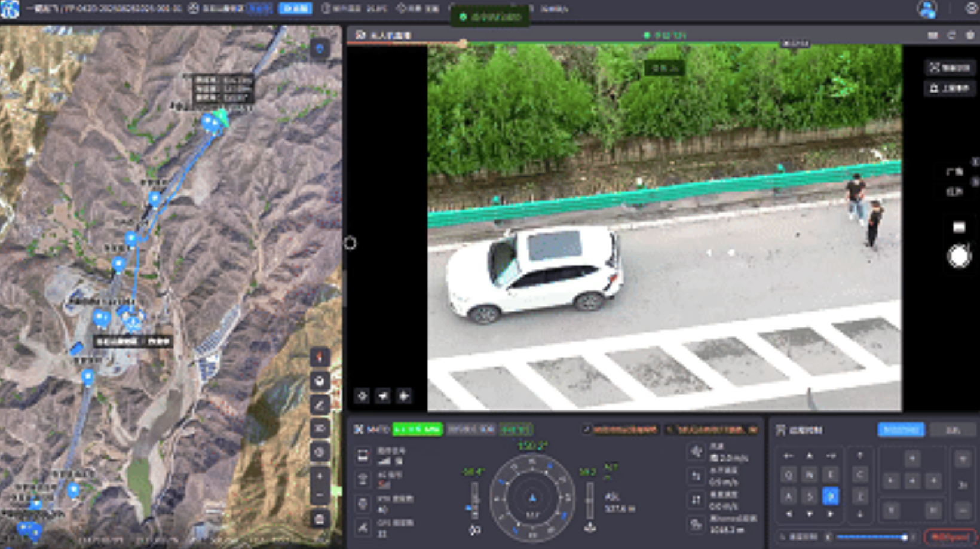Click the gimbal tilt-up button in gimbal pad
Image resolution: width=980 pixels, height=549 pixels.
(912, 459)
